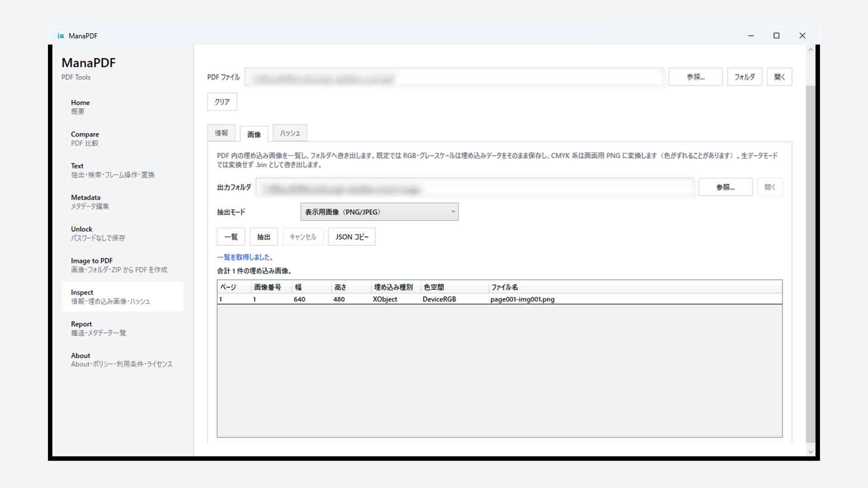Click the vertical scrollbar down arrow
Viewport: 868px width, 488px height.
811,451
